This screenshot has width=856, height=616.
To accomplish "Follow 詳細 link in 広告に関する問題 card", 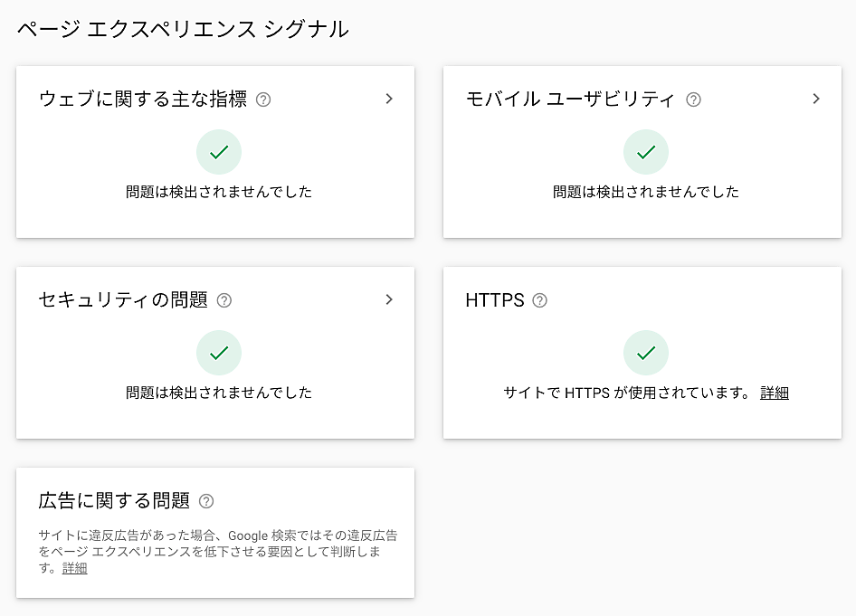I will pos(75,568).
